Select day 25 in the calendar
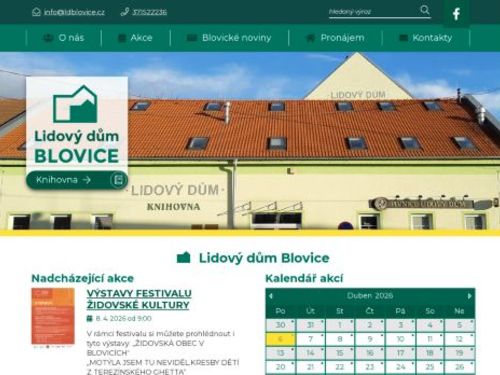 [430, 367]
